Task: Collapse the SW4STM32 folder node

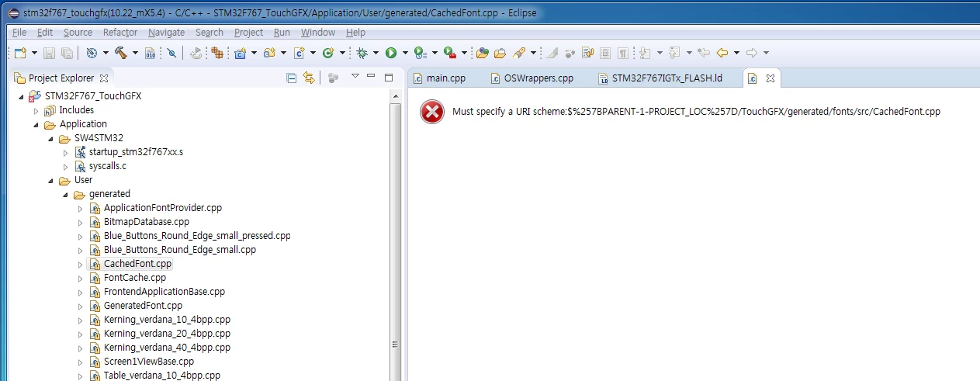Action: [x=50, y=138]
